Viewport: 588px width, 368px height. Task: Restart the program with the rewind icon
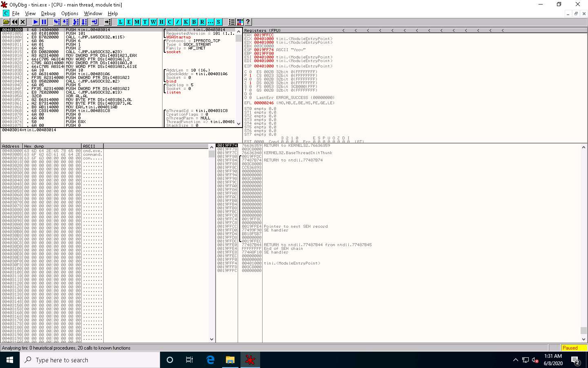point(15,22)
